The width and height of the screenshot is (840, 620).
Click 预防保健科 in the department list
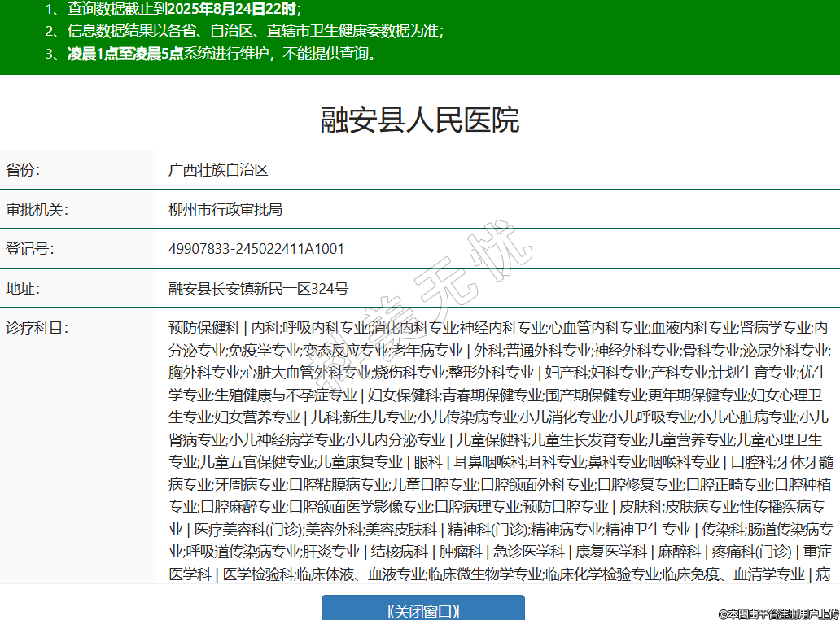(x=204, y=328)
